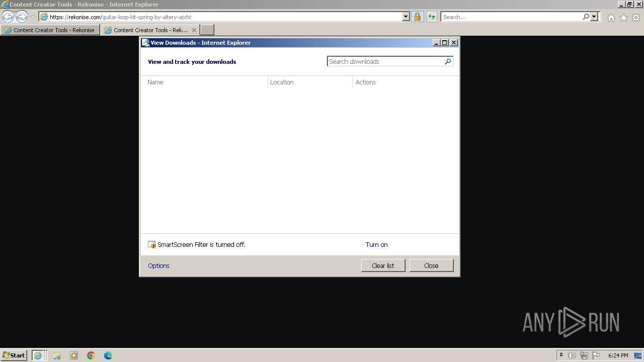Turn on SmartScreen Filter link
The width and height of the screenshot is (644, 362).
376,245
